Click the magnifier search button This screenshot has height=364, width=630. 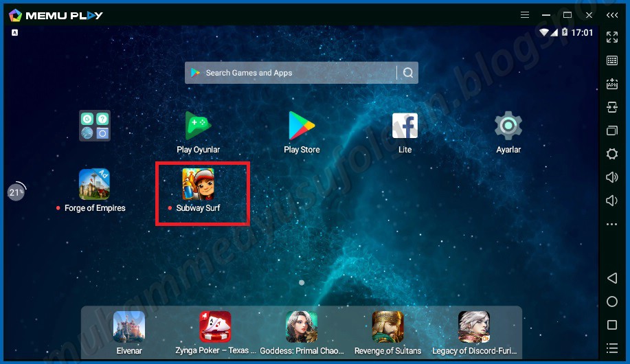[x=408, y=73]
